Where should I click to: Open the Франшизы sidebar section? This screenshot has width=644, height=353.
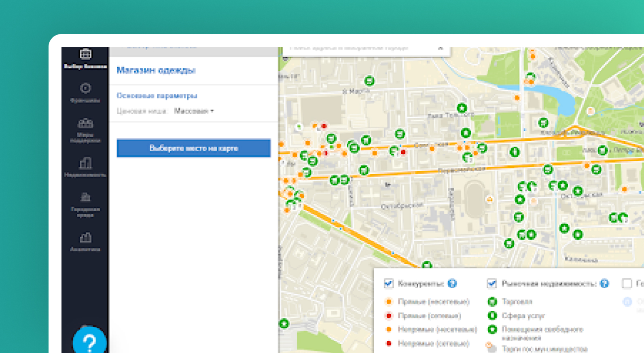(x=85, y=93)
